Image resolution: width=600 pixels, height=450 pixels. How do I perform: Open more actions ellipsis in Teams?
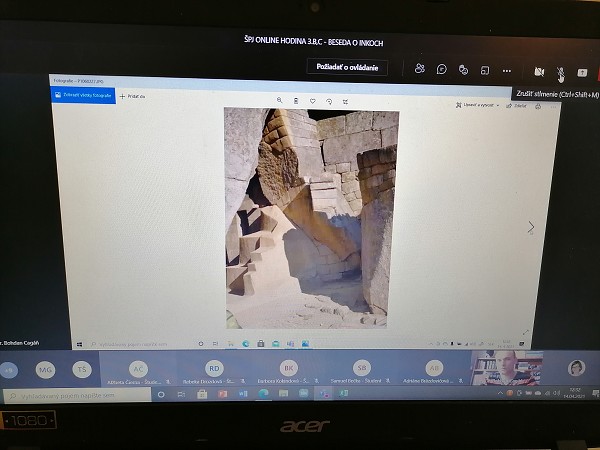(x=507, y=71)
